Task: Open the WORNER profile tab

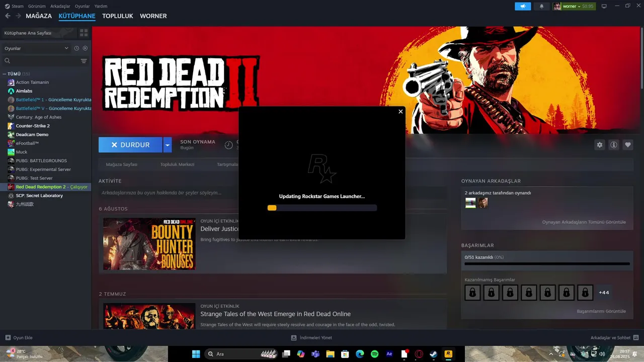Action: point(153,16)
